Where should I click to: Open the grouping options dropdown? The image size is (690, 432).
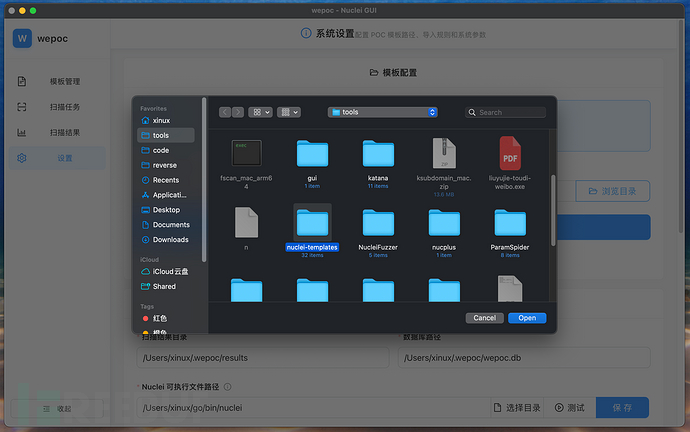(x=289, y=112)
